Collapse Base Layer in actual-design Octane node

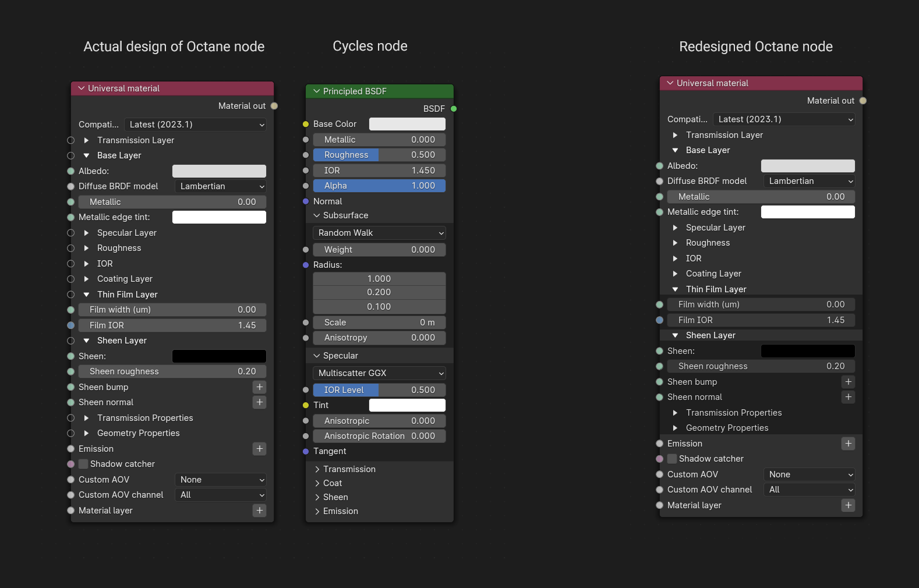click(86, 155)
